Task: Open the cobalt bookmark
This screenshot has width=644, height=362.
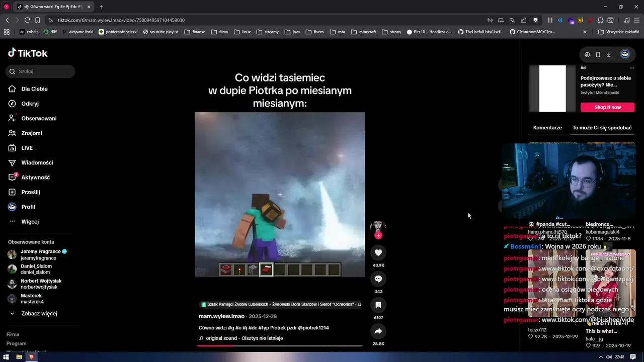Action: tap(29, 32)
